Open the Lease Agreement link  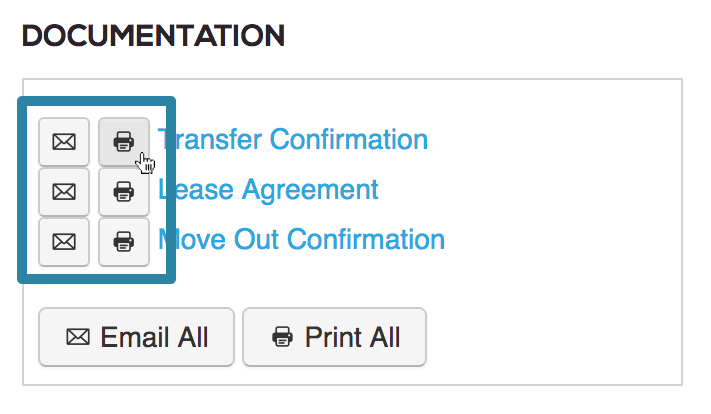click(x=268, y=190)
